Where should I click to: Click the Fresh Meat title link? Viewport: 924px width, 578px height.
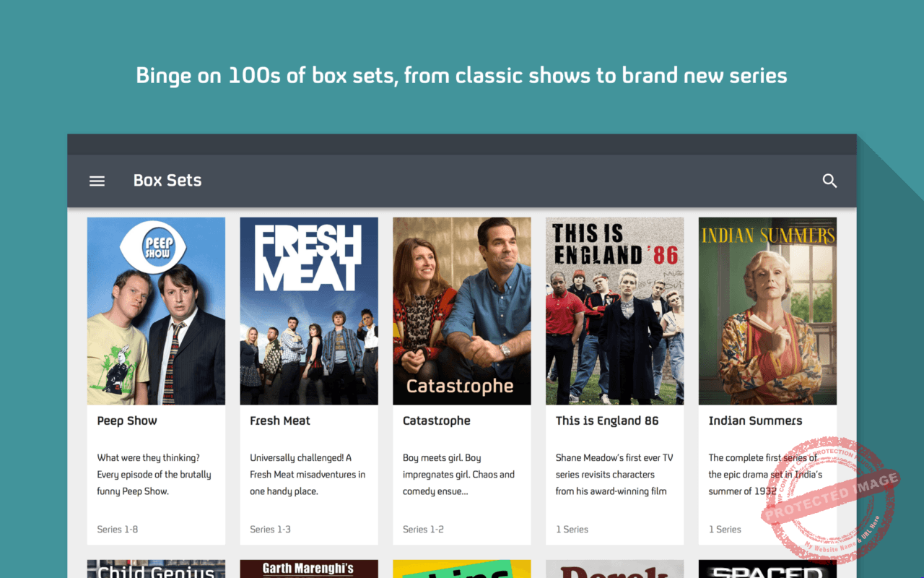(280, 421)
